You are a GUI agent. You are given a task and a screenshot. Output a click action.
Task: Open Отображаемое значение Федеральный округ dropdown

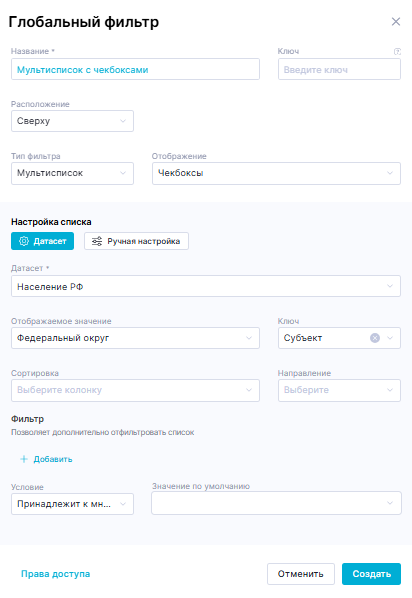(135, 338)
